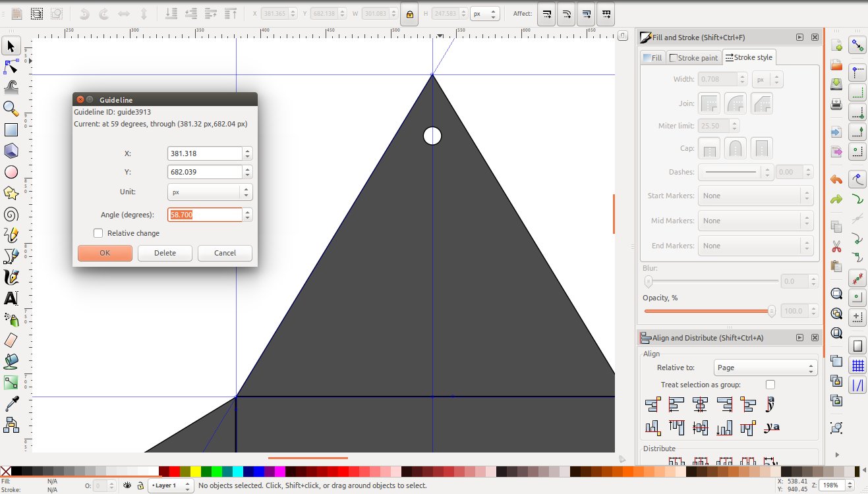Click Cancel in the Guideline dialog
Image resolution: width=868 pixels, height=494 pixels.
coord(225,253)
